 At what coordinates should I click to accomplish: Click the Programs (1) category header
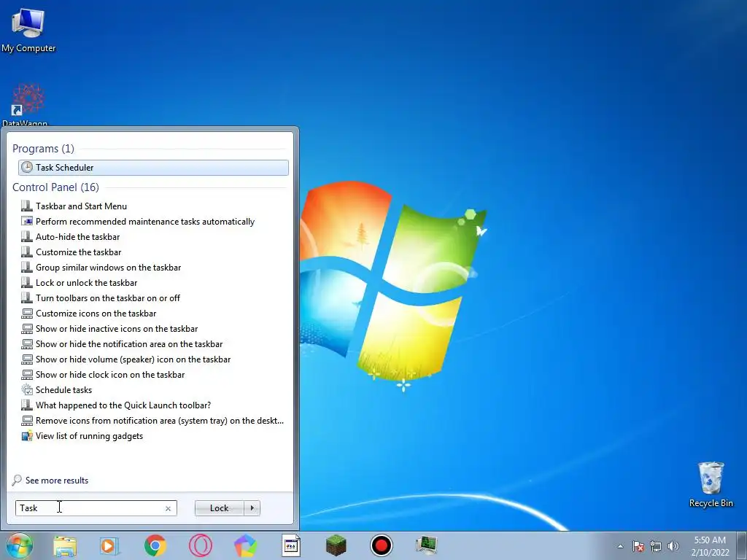[43, 149]
